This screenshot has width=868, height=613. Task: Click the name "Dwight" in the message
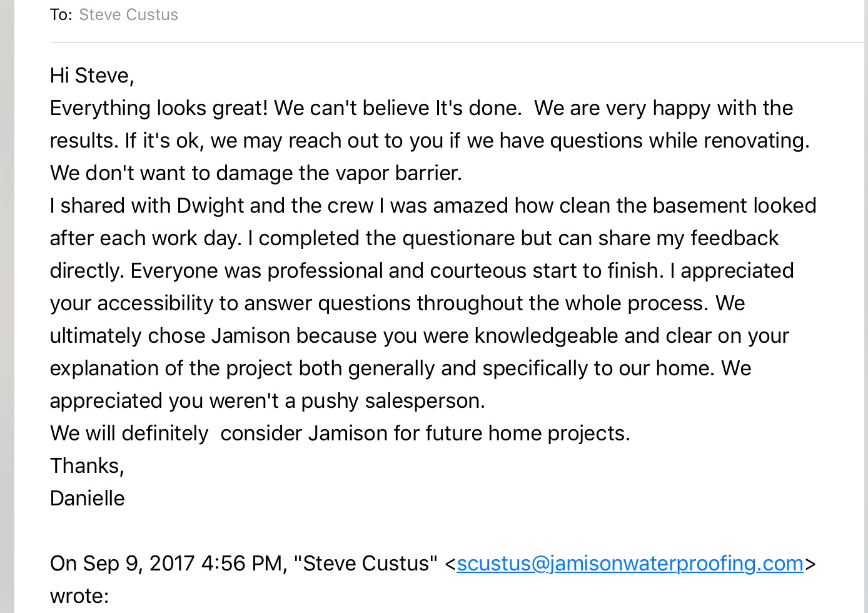pos(210,206)
